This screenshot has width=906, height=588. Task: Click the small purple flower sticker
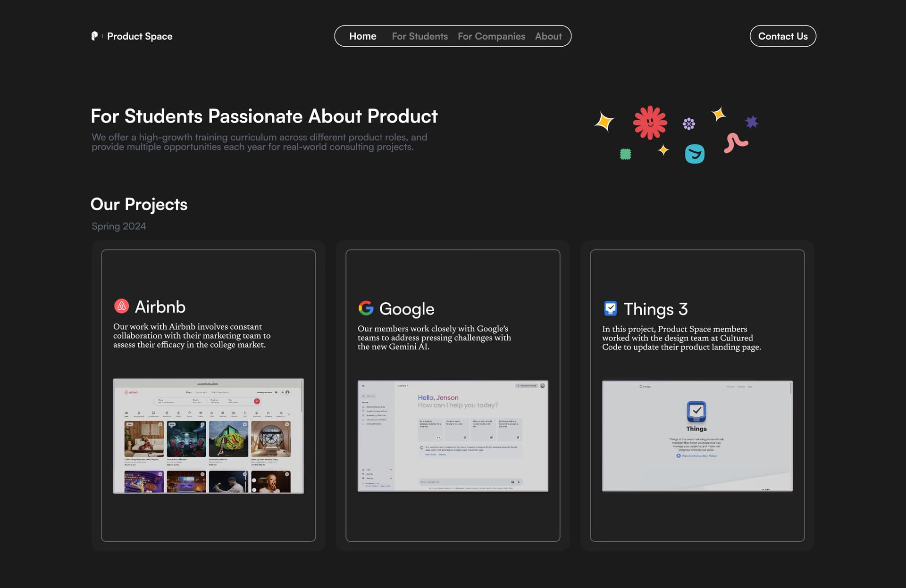pyautogui.click(x=688, y=124)
